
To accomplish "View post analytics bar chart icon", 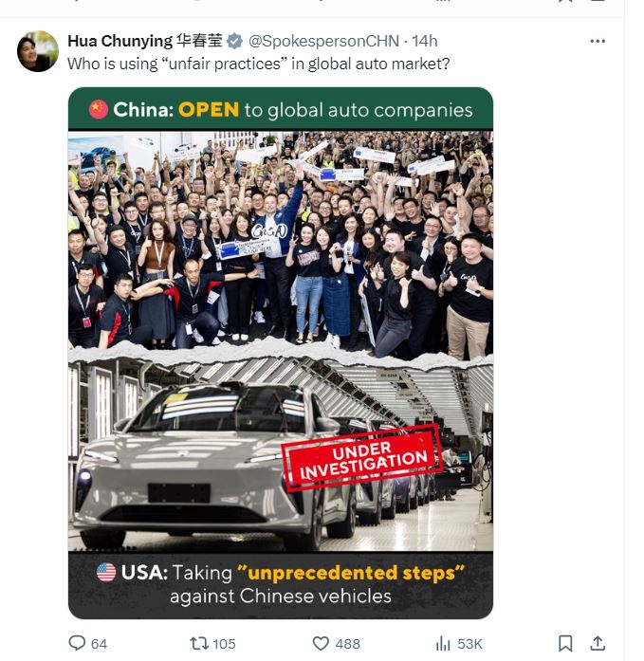I will click(x=443, y=643).
